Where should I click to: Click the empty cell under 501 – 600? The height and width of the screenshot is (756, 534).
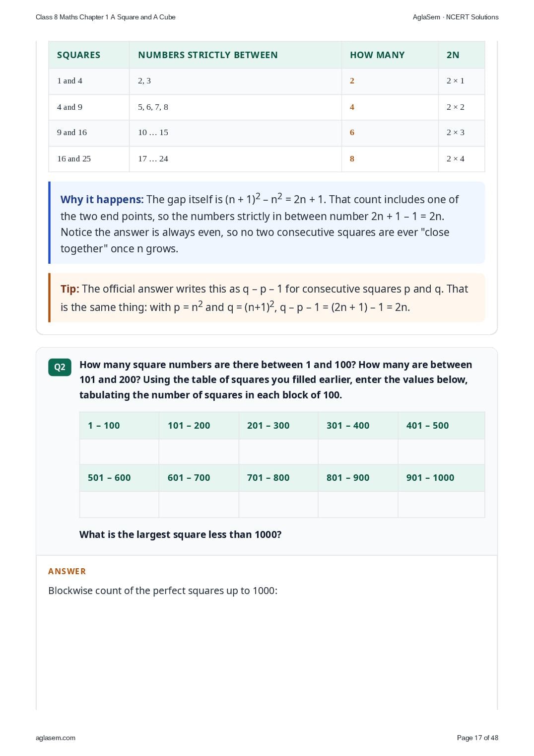(119, 504)
